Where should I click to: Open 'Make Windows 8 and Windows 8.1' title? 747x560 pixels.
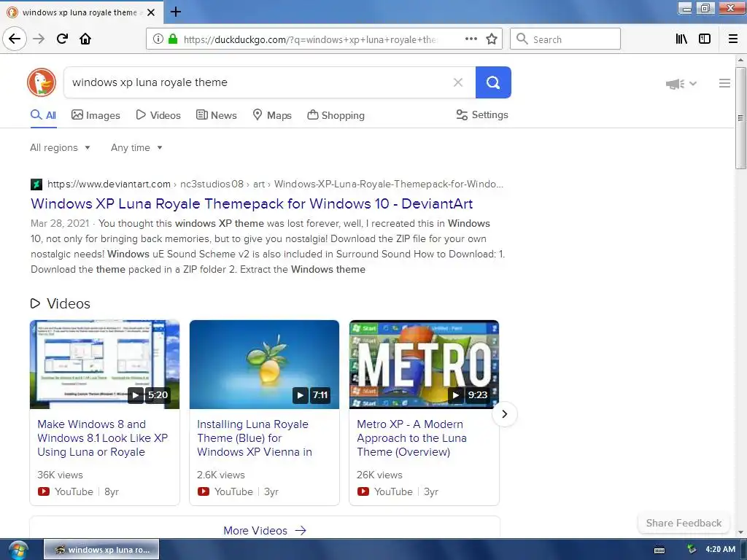click(x=102, y=438)
